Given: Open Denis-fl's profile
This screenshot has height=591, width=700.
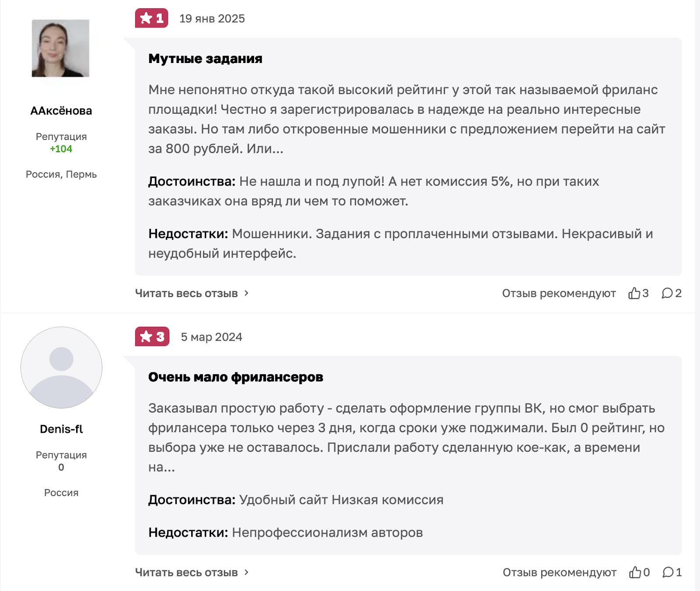Looking at the screenshot, I should (60, 428).
